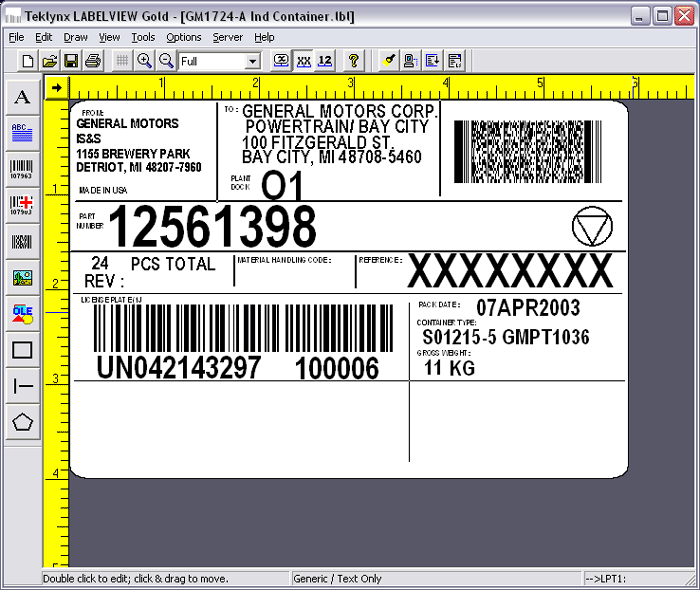This screenshot has width=700, height=590.
Task: Click the yellow question mark help button
Action: point(353,61)
